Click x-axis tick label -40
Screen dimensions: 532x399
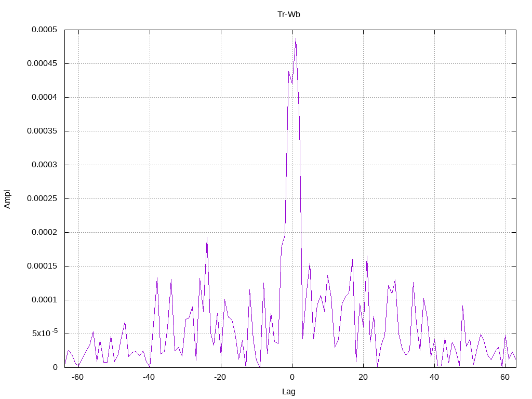[149, 377]
